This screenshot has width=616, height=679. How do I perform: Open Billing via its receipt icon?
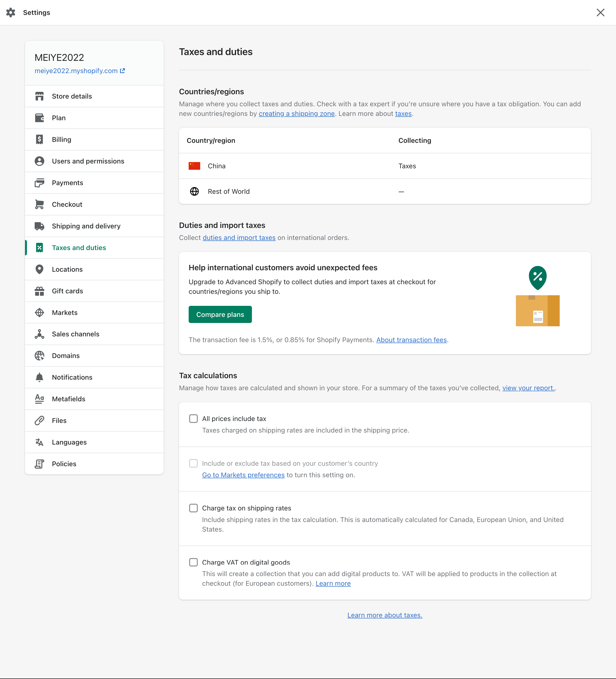tap(39, 139)
